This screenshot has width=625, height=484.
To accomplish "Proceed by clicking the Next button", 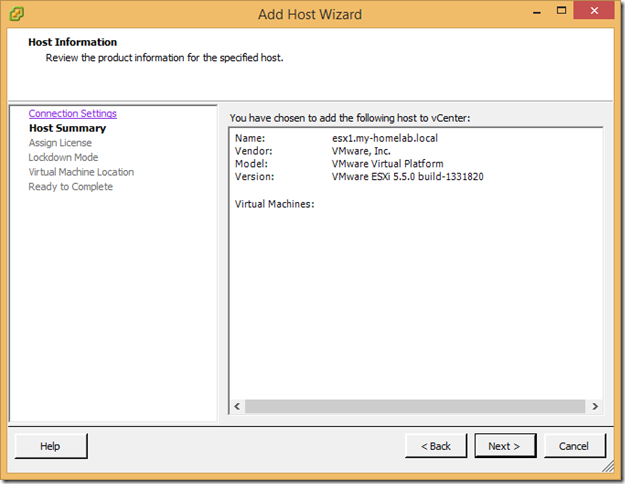I will (505, 446).
